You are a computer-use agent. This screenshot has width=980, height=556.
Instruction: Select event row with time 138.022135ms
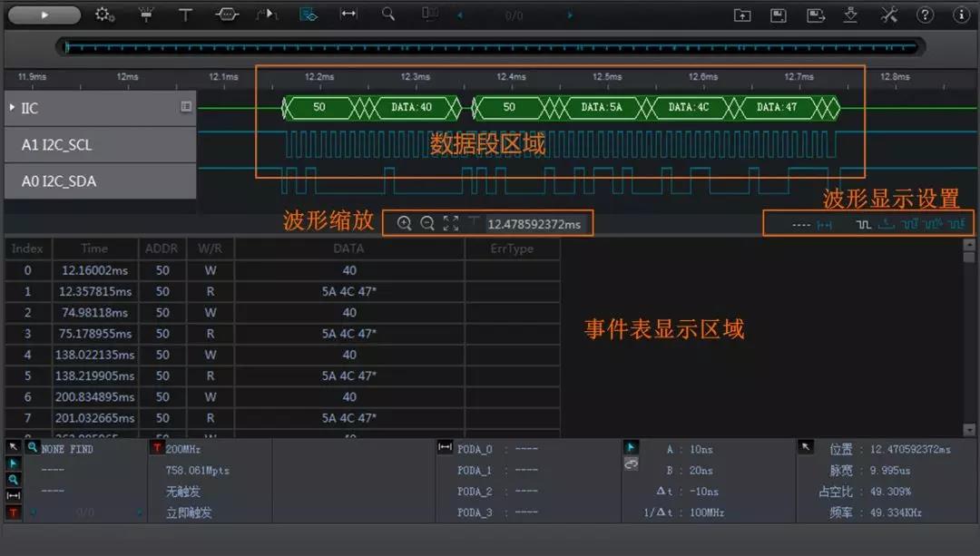[282, 355]
